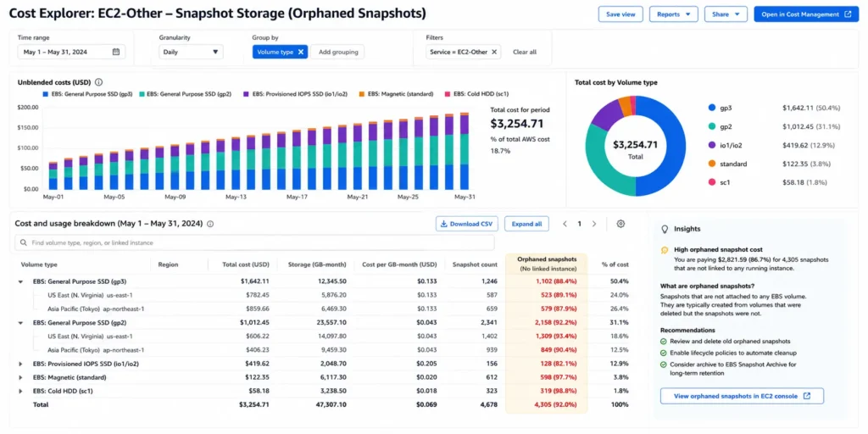Image resolution: width=868 pixels, height=434 pixels.
Task: Click the sc1 pink dot in donut legend
Action: coord(711,181)
